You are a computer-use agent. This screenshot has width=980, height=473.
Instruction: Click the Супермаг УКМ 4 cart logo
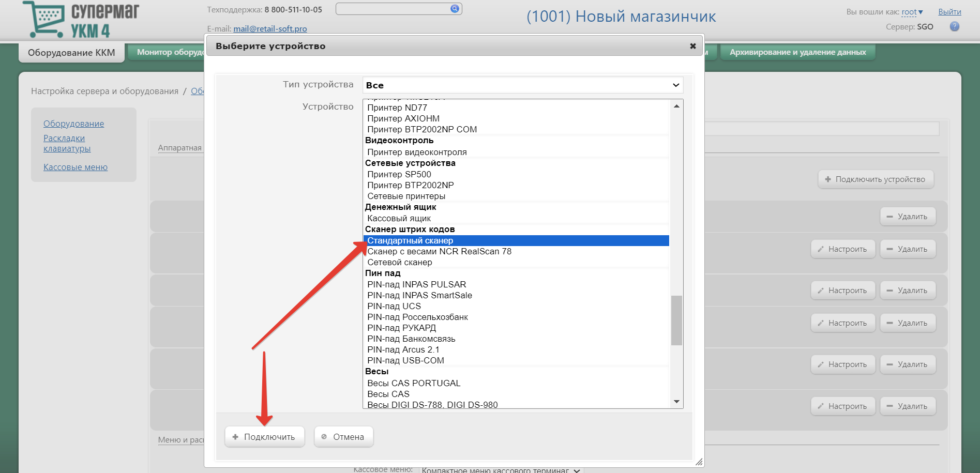[81, 20]
